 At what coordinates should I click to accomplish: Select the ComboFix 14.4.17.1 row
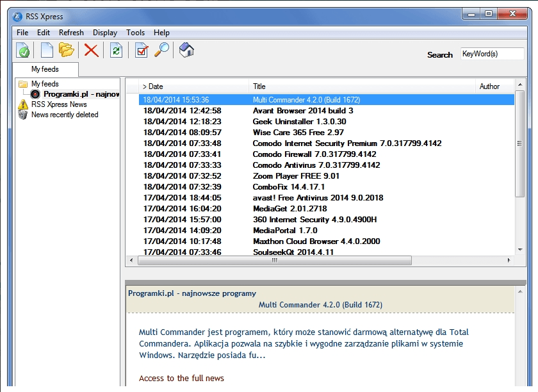[x=326, y=187]
